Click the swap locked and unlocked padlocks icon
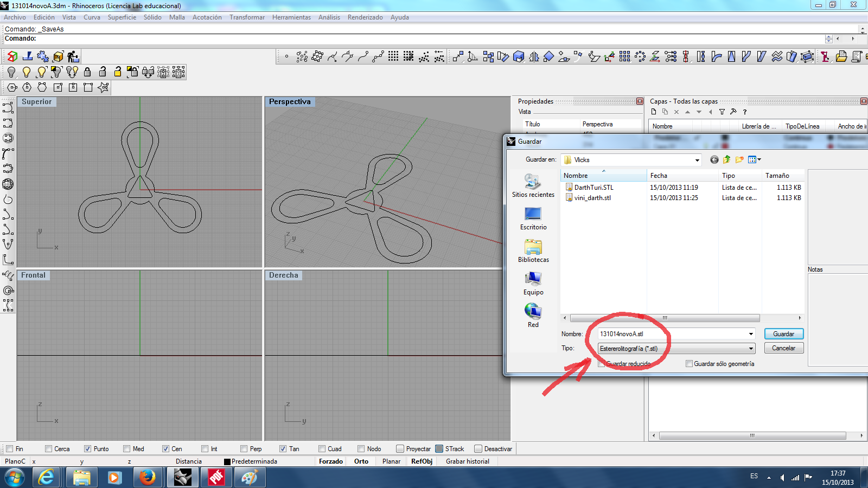The height and width of the screenshot is (488, 868). 148,72
